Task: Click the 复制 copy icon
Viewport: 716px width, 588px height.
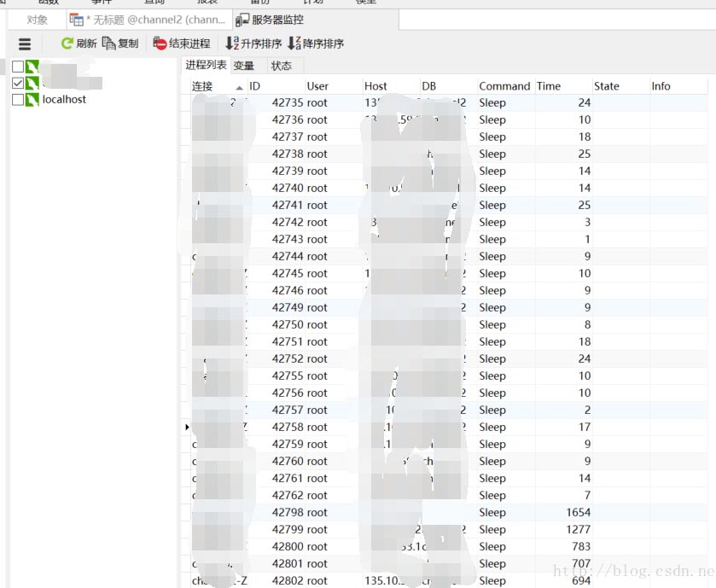Action: click(108, 44)
